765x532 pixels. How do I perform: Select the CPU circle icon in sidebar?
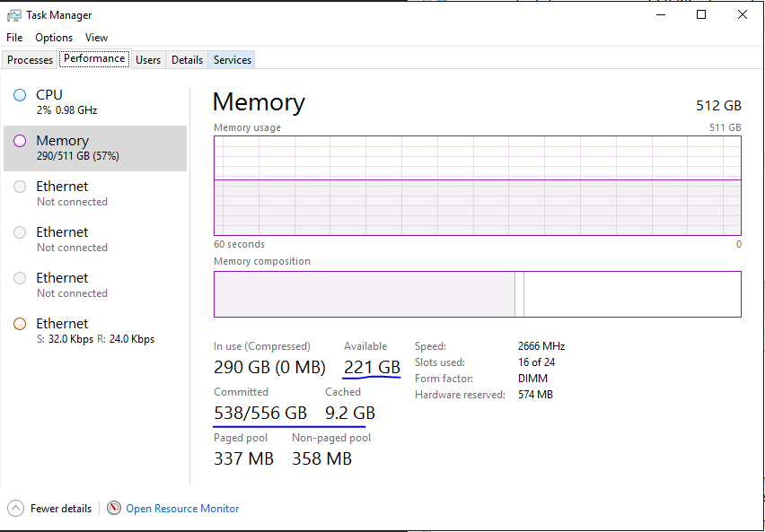tap(20, 95)
